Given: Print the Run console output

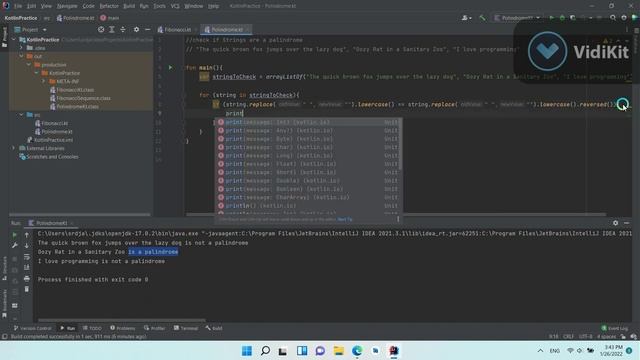Looking at the screenshot, I should click(x=27, y=278).
